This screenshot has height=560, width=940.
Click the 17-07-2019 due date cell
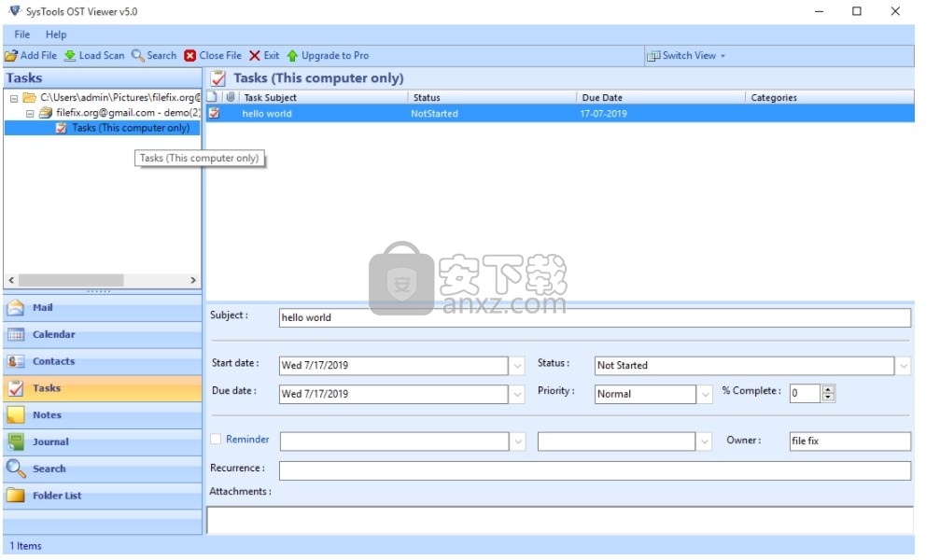click(x=604, y=114)
